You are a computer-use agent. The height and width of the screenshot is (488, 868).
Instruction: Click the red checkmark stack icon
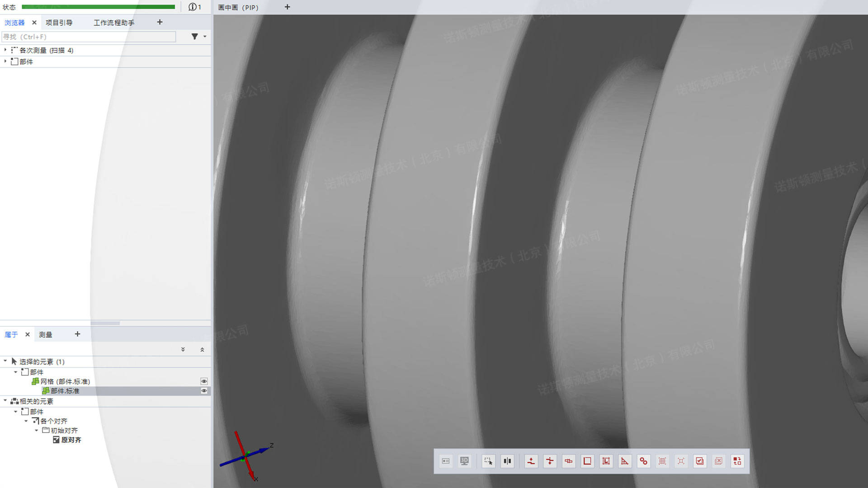click(700, 461)
